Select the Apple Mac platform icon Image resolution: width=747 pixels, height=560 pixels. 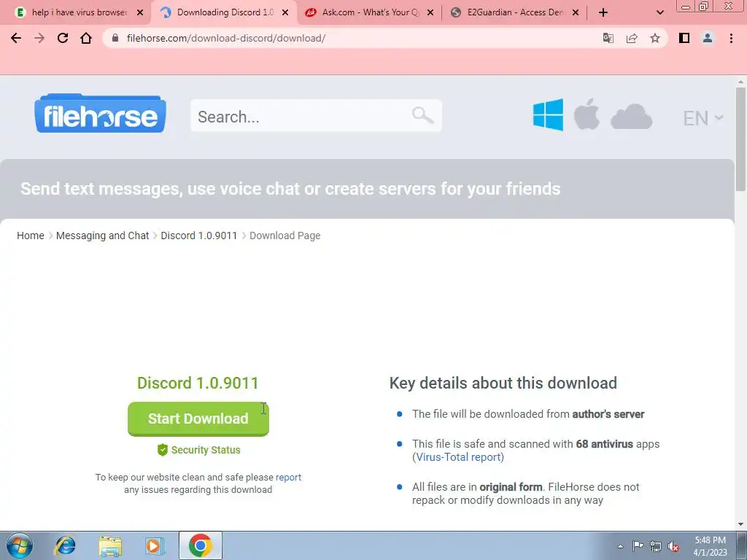587,114
